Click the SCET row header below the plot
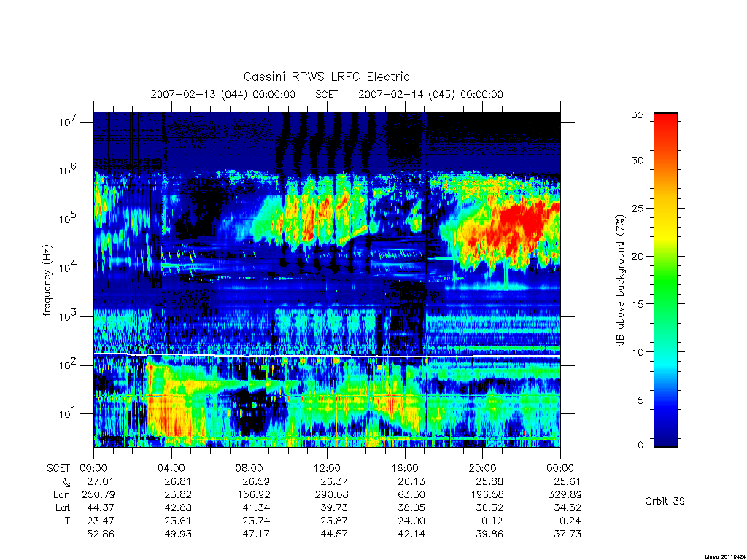Image resolution: width=747 pixels, height=560 pixels. click(58, 468)
